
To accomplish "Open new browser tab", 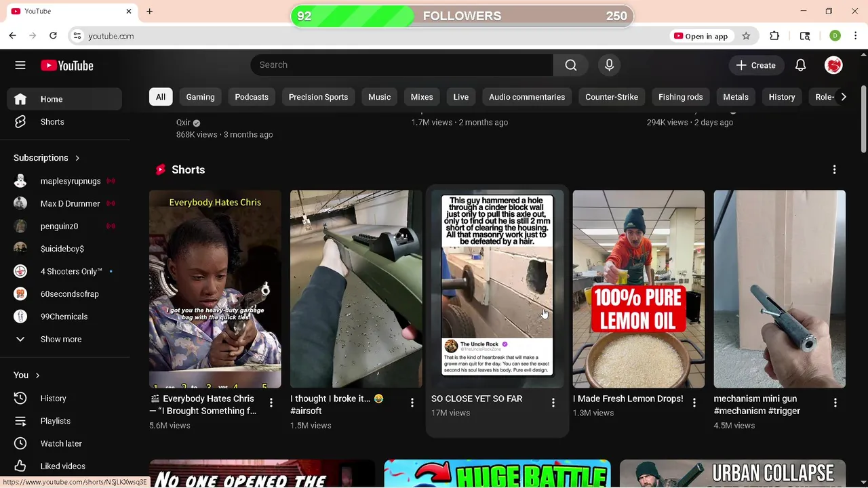I will point(149,12).
